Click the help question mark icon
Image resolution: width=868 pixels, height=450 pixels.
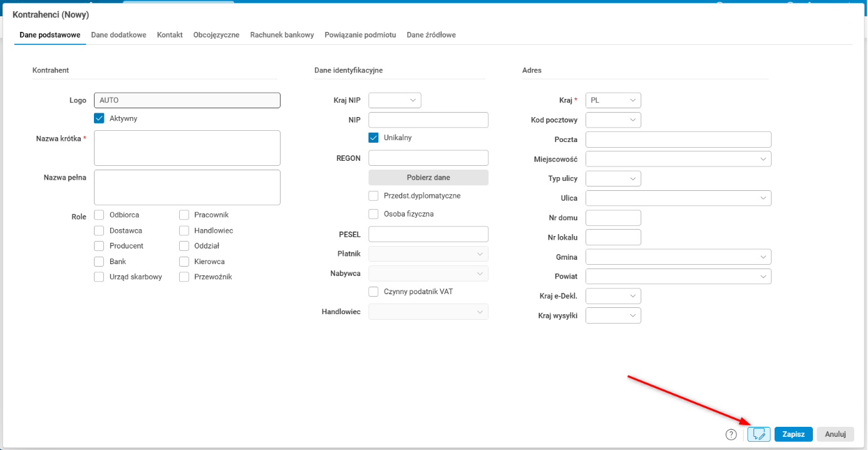pyautogui.click(x=731, y=434)
